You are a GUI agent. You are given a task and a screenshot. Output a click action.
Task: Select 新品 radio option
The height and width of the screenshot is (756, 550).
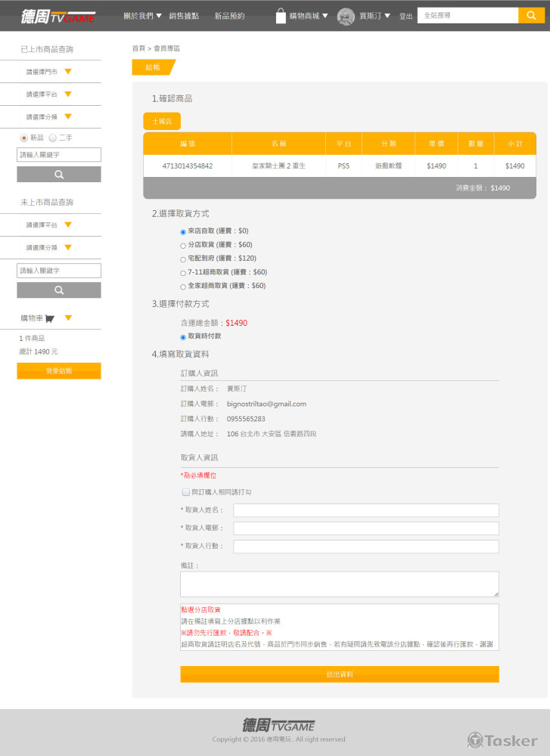click(23, 138)
